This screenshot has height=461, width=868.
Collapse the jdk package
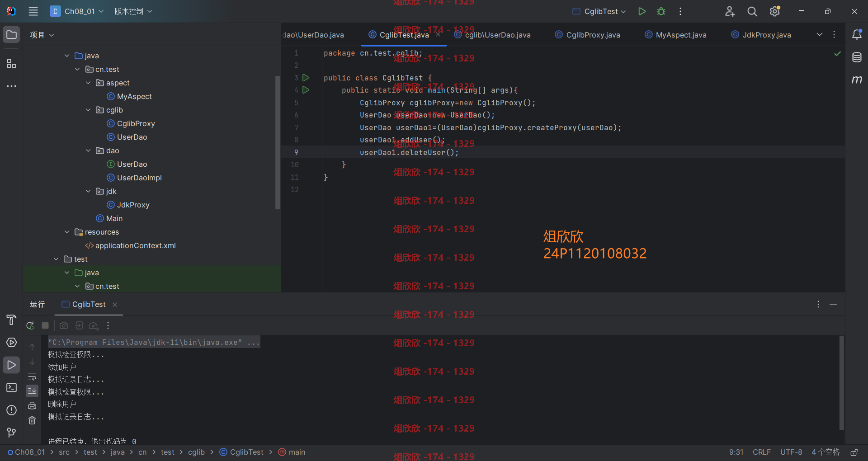pos(88,191)
